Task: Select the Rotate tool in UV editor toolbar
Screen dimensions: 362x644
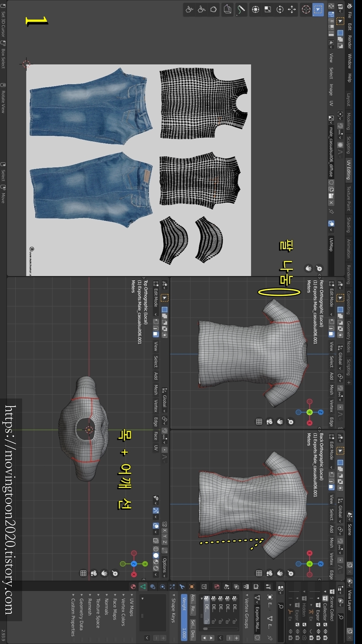Action: [x=280, y=9]
